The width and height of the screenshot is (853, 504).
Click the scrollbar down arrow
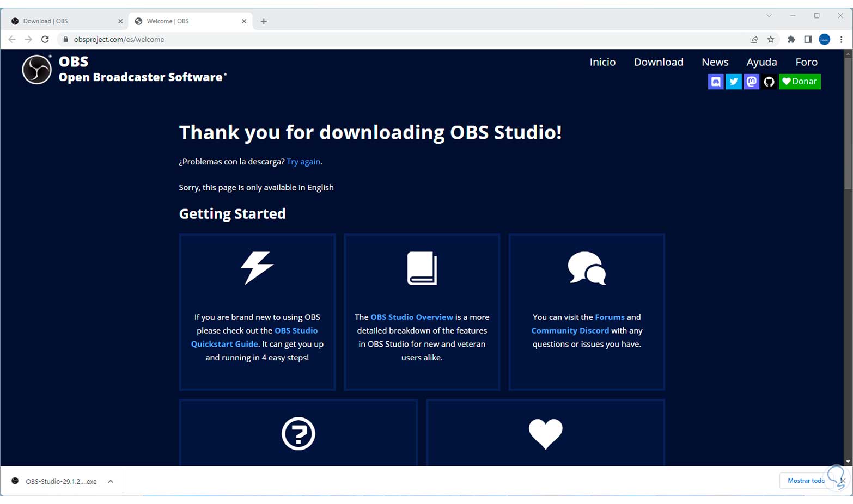[848, 462]
